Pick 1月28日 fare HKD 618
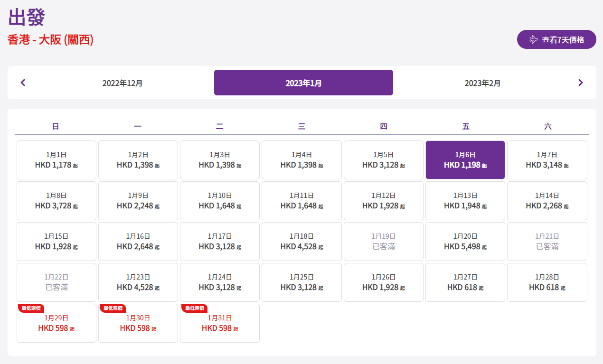Image resolution: width=603 pixels, height=364 pixels. pyautogui.click(x=547, y=282)
